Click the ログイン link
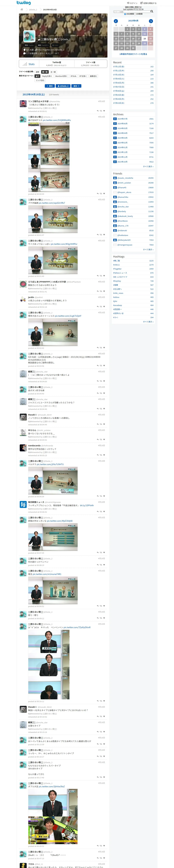The image size is (174, 868). [132, 3]
